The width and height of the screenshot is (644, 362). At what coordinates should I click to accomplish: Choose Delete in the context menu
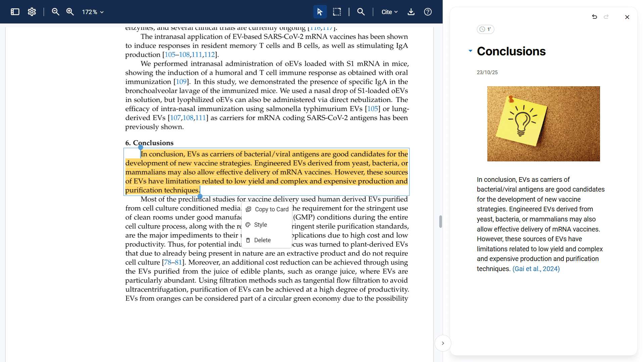(262, 240)
